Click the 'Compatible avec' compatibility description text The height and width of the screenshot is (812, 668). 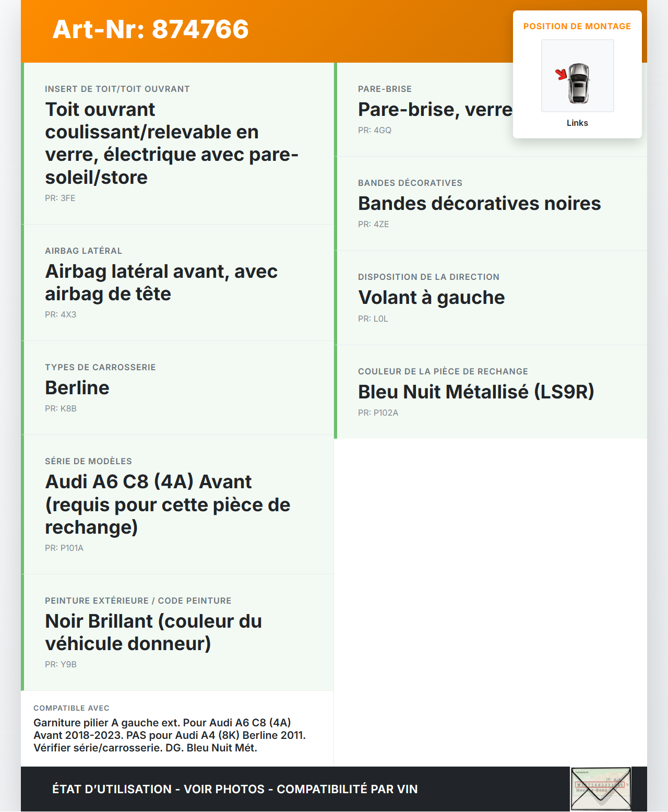170,735
